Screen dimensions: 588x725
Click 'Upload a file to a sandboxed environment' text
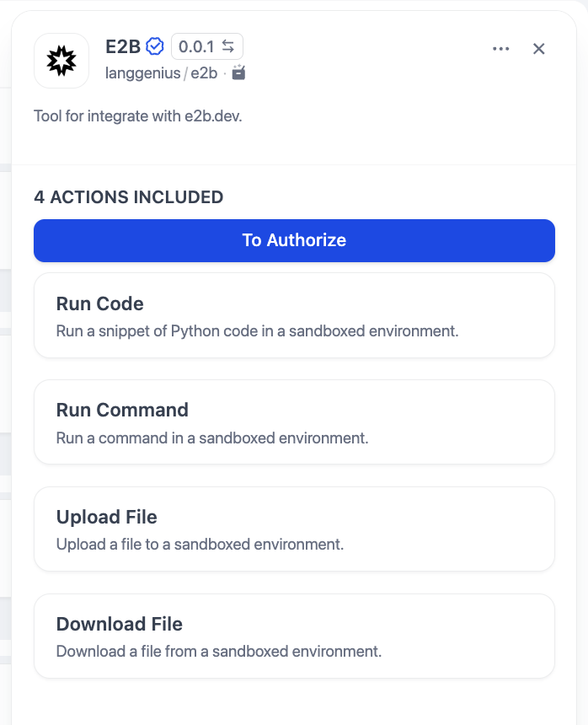click(x=200, y=544)
